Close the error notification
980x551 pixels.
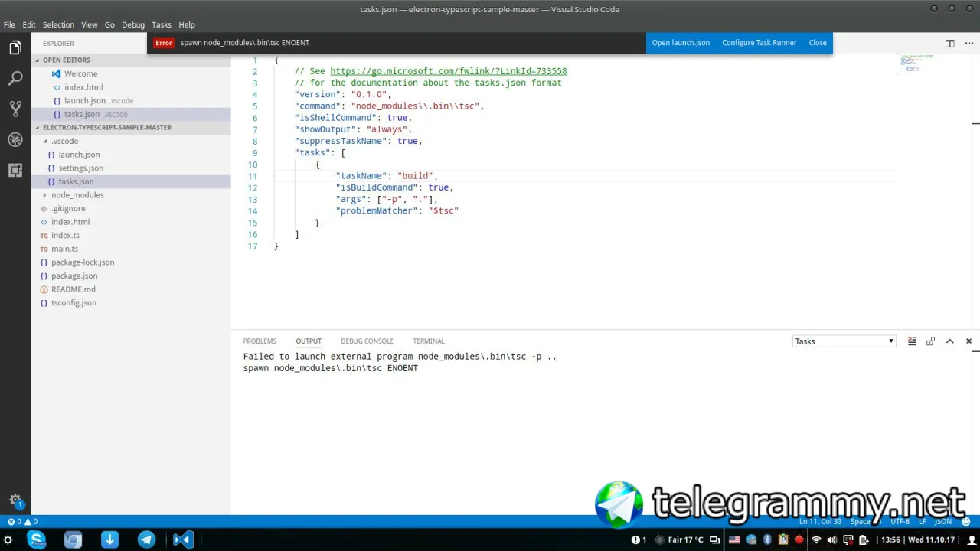[818, 43]
